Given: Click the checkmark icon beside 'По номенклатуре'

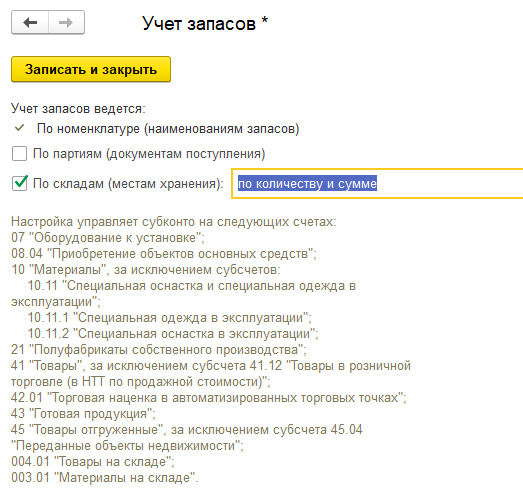Looking at the screenshot, I should tap(19, 128).
